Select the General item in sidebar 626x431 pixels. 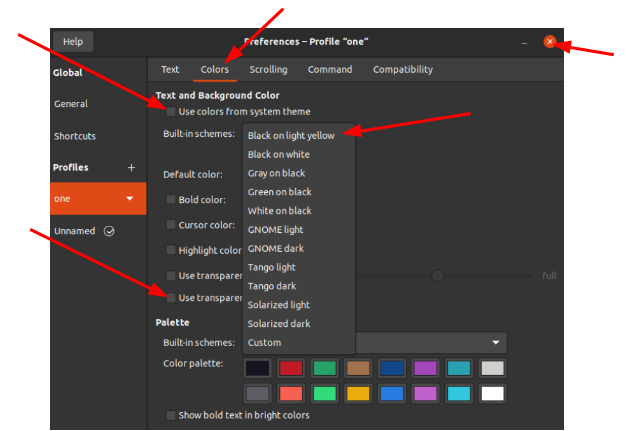71,104
